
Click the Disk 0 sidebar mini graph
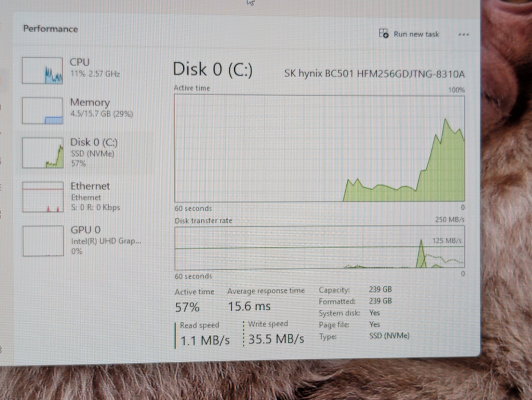click(x=43, y=153)
